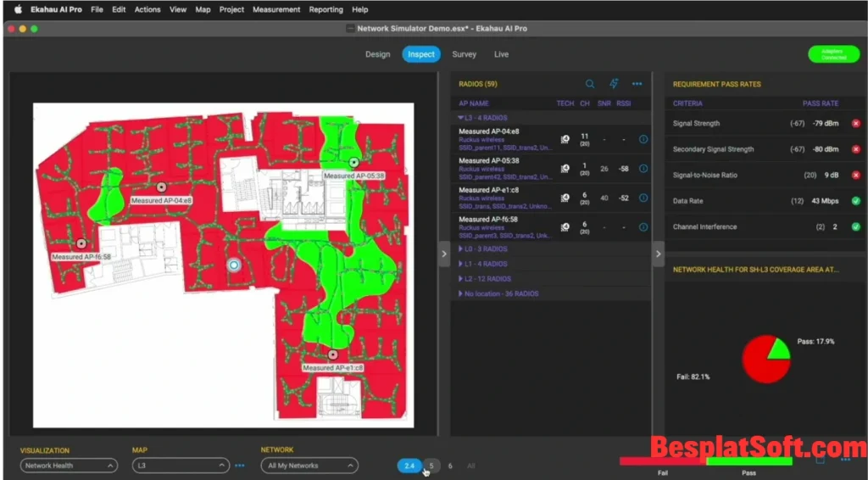
Task: Click info icon for Measured AP-e1:c8
Action: click(x=643, y=198)
